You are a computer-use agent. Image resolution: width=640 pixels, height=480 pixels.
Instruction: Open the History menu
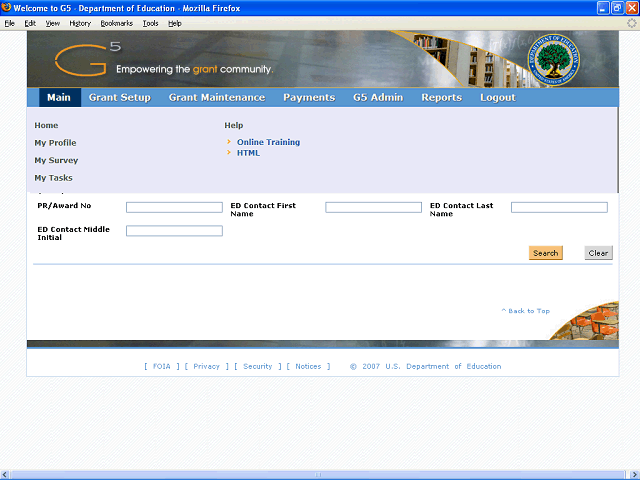coord(80,23)
